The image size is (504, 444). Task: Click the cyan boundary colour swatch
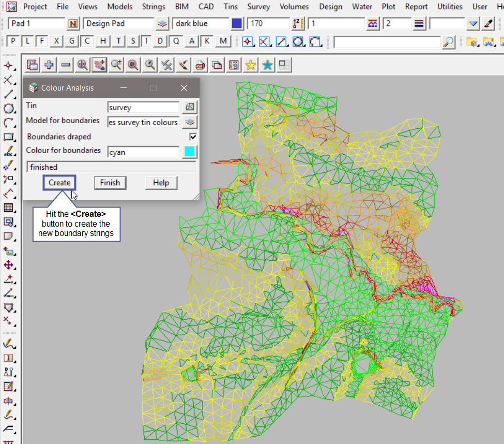[190, 152]
